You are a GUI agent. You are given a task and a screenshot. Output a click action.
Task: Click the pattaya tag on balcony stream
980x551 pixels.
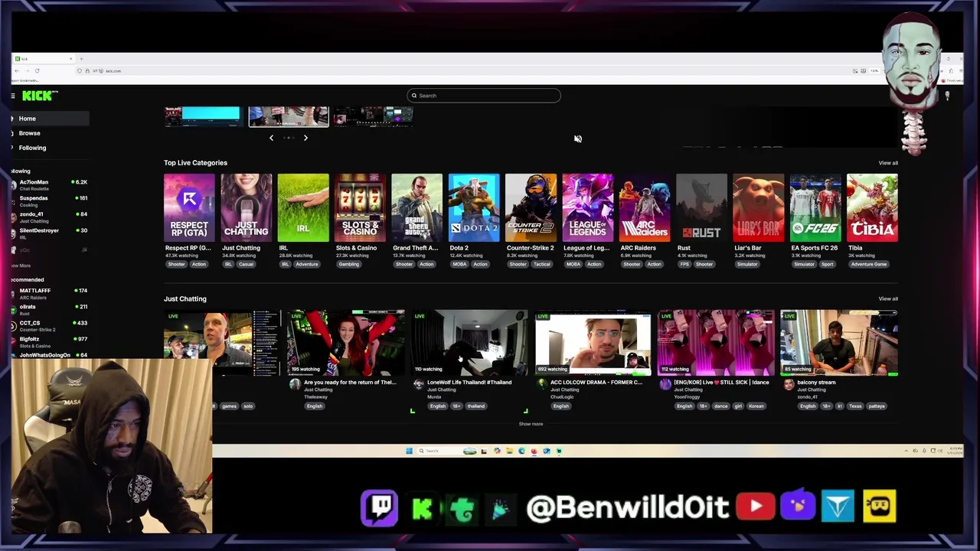(x=877, y=406)
